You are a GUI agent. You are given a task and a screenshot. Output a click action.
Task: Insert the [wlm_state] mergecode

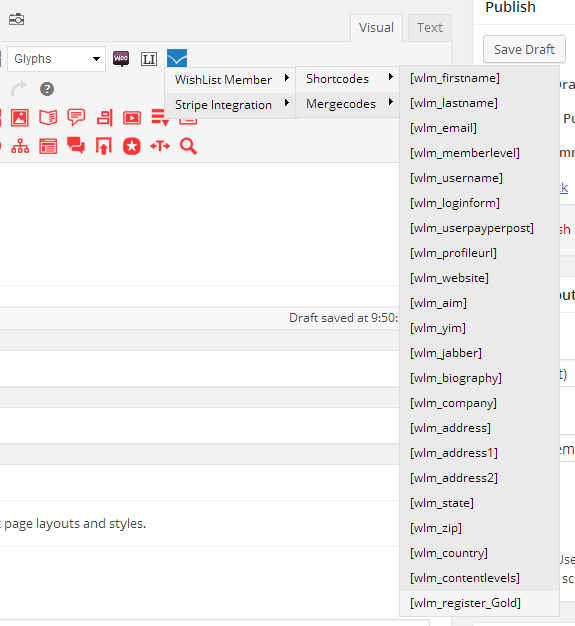479,503
